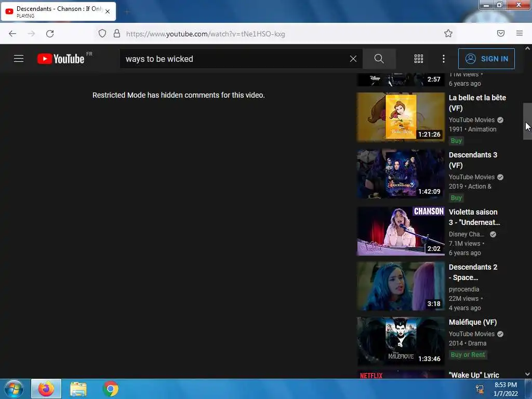Click the scrollbar down arrow
532x399 pixels.
(527, 374)
